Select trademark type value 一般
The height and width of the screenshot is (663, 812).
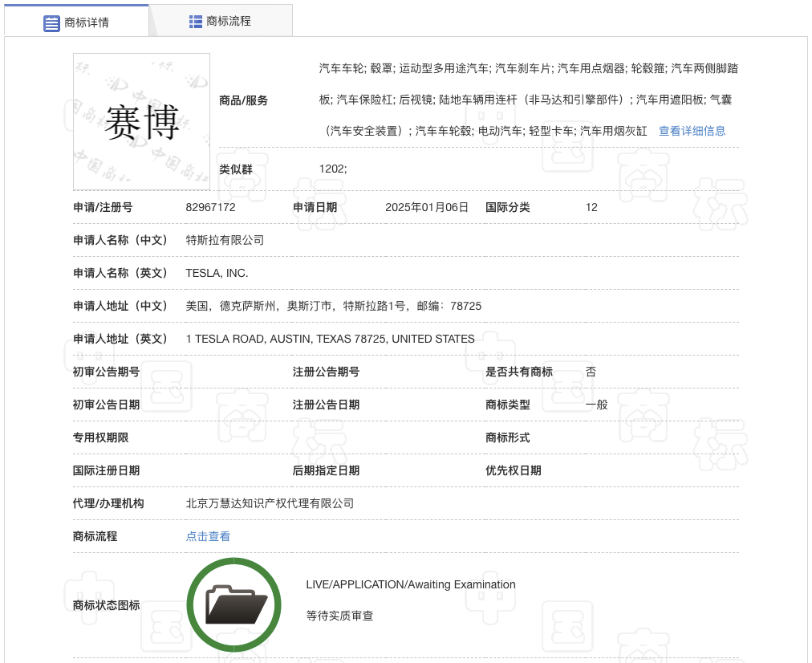click(597, 405)
